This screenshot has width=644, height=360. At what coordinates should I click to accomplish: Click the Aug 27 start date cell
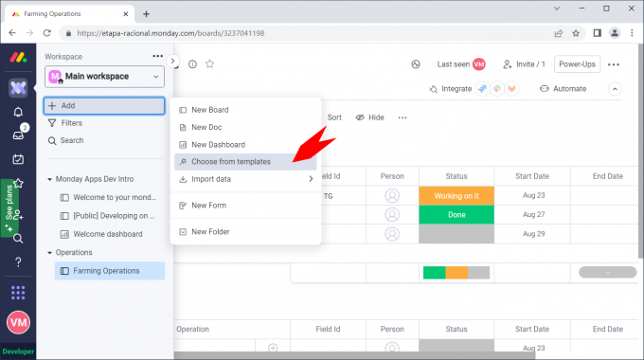[532, 214]
